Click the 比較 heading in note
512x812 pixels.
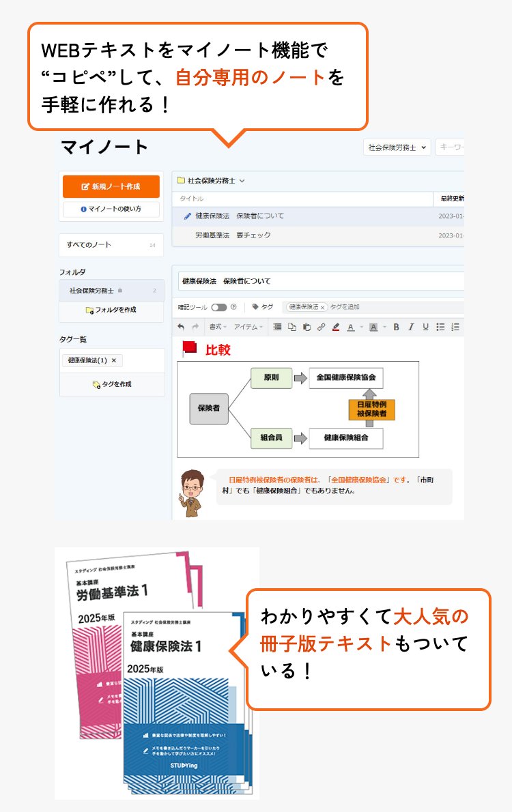(x=218, y=350)
